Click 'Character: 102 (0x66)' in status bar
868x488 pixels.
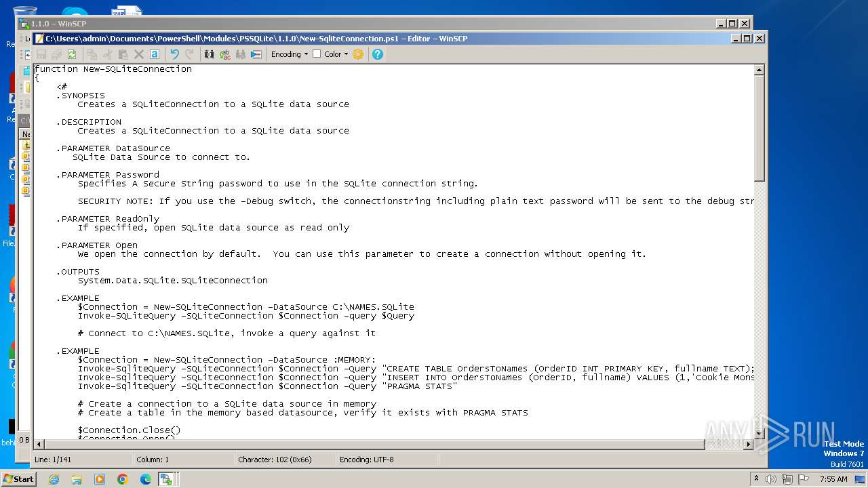pos(275,460)
